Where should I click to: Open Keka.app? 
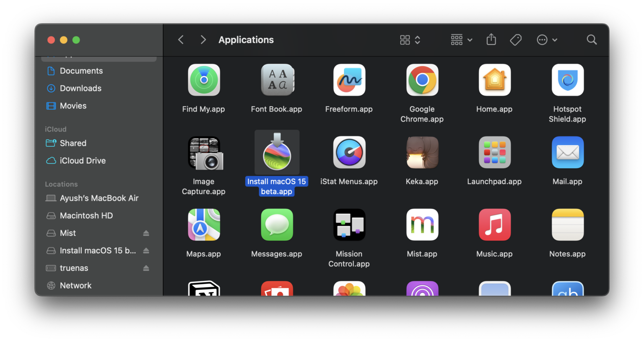(422, 152)
